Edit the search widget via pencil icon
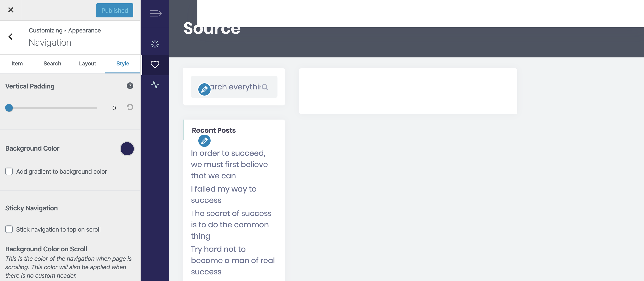Viewport: 644px width, 281px height. coord(204,89)
